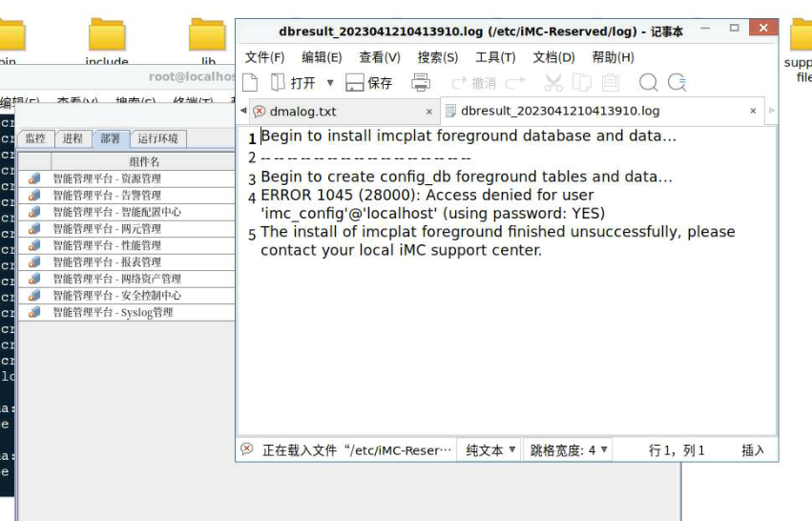
Task: Select the dbresult_2023041210413910.log tab
Action: pyautogui.click(x=602, y=111)
